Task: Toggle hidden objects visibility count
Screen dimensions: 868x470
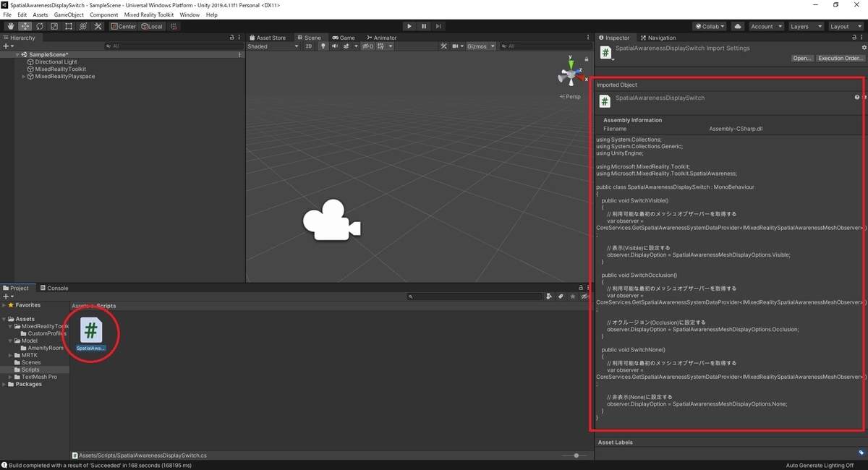Action: click(x=367, y=46)
